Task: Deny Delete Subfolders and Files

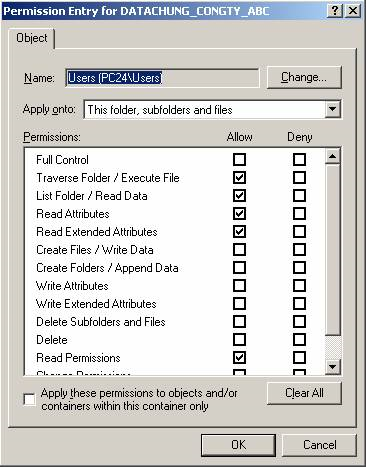Action: point(299,322)
